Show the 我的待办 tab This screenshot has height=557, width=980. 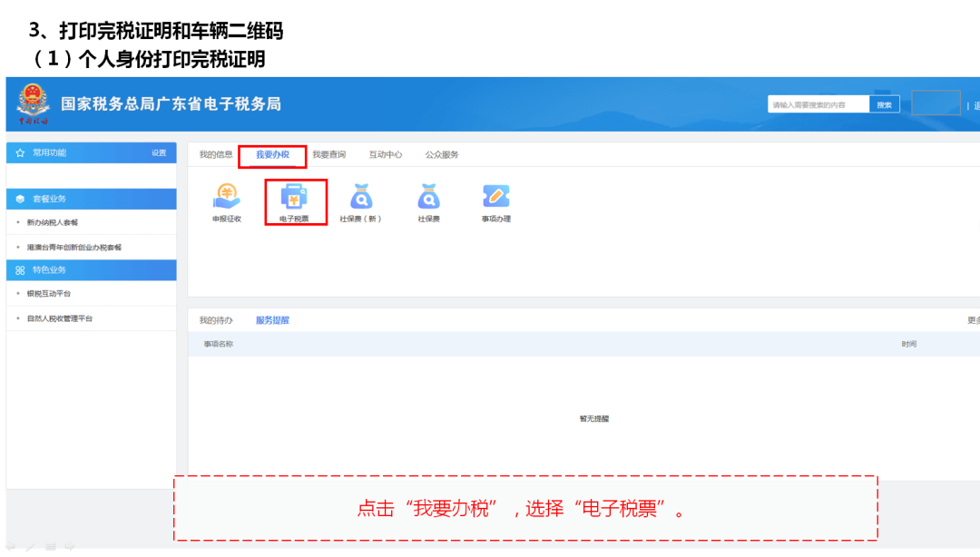point(216,320)
